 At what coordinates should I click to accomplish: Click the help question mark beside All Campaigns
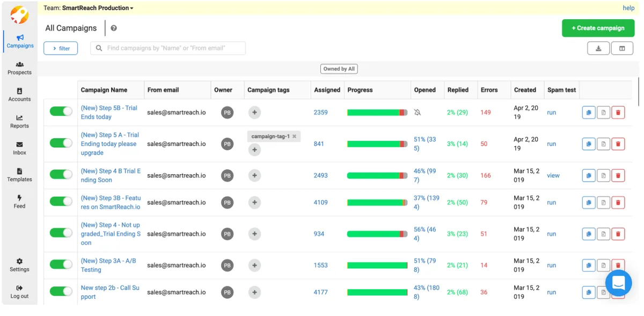[114, 28]
